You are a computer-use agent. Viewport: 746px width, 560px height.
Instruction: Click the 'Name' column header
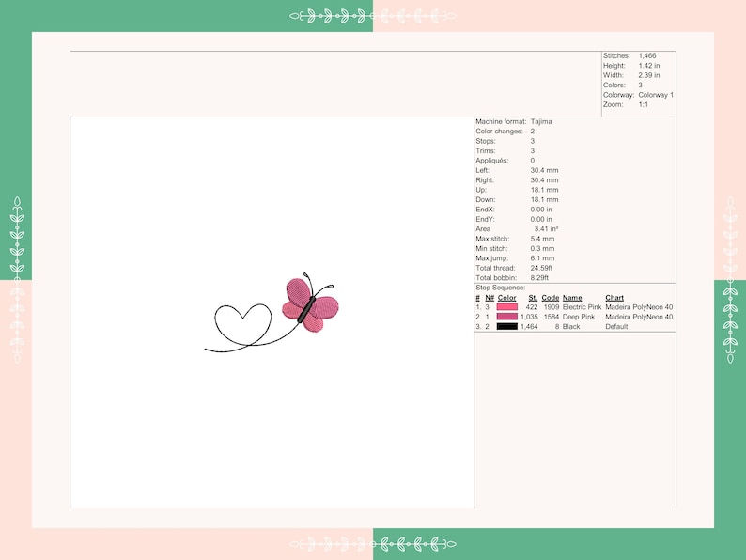coord(572,297)
